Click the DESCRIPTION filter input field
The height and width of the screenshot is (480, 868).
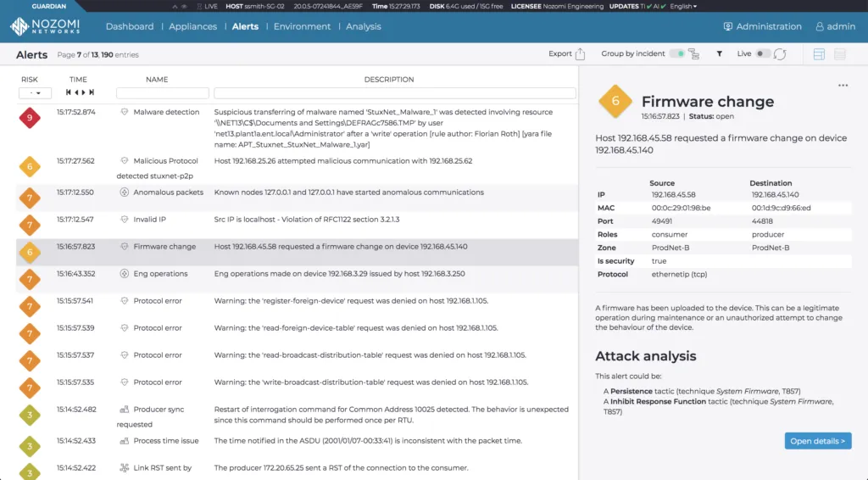click(x=395, y=93)
